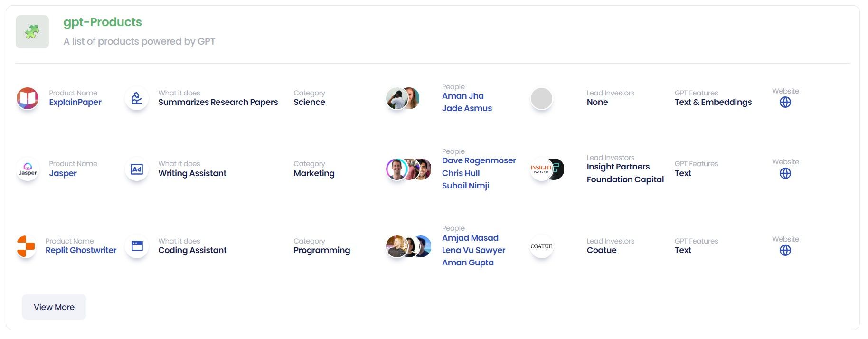This screenshot has height=339, width=868.
Task: Click the gpt-Products heading title
Action: (103, 22)
